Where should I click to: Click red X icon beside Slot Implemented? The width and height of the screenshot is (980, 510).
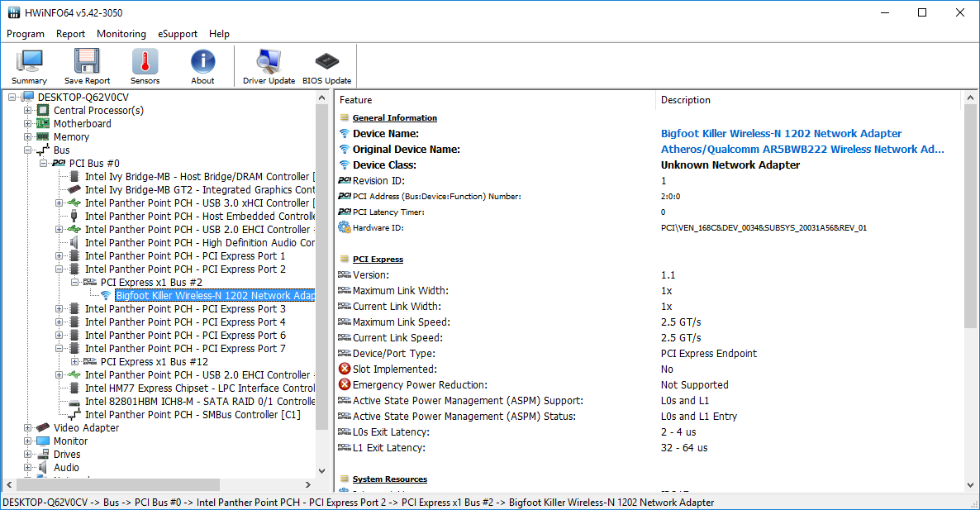click(x=345, y=369)
